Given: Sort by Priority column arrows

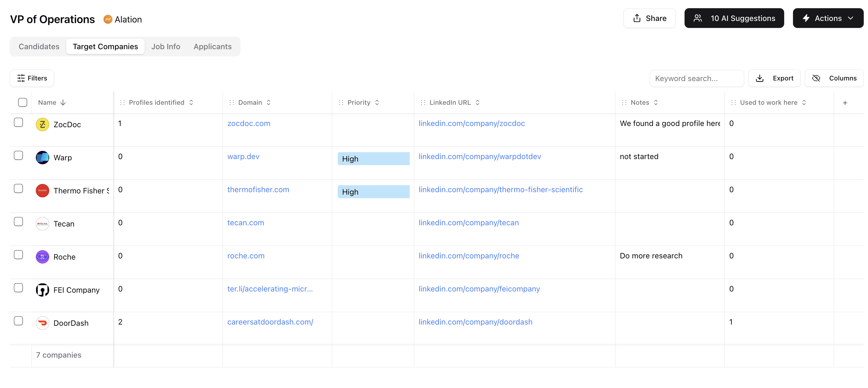Looking at the screenshot, I should [377, 102].
